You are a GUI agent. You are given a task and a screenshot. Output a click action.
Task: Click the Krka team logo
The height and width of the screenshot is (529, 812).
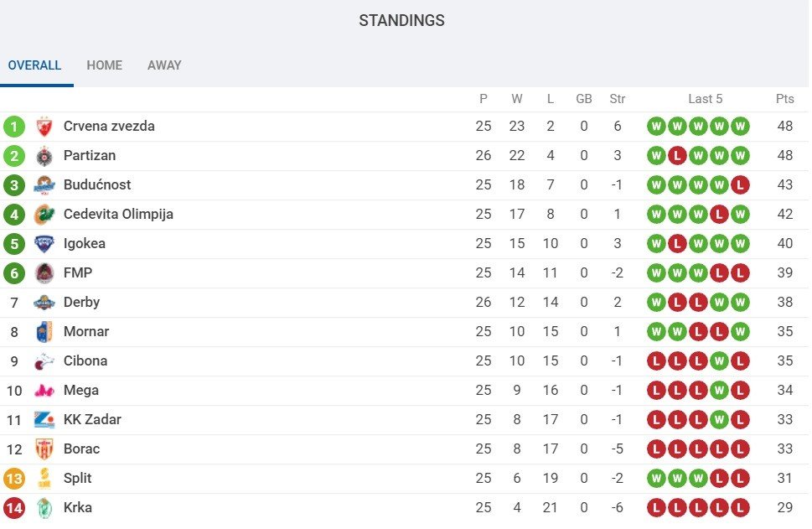click(44, 508)
